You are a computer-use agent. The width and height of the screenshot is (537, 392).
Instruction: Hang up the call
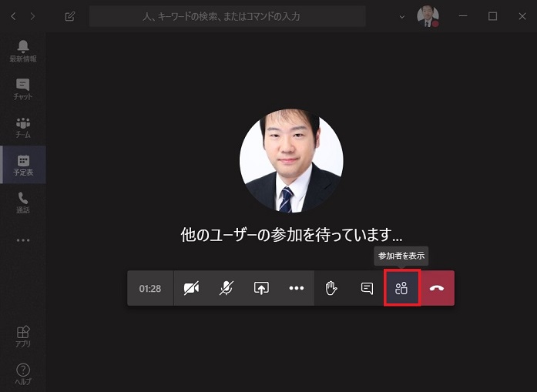(437, 288)
